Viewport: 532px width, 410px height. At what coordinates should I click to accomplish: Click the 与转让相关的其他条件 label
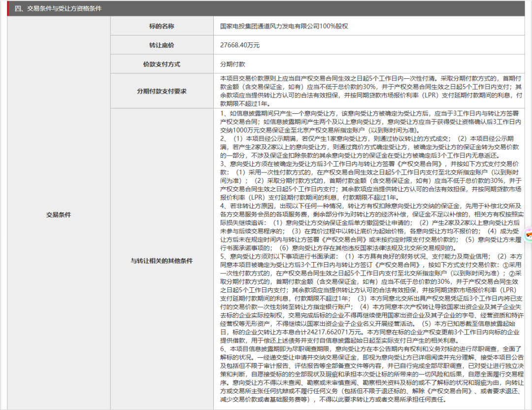pyautogui.click(x=162, y=261)
